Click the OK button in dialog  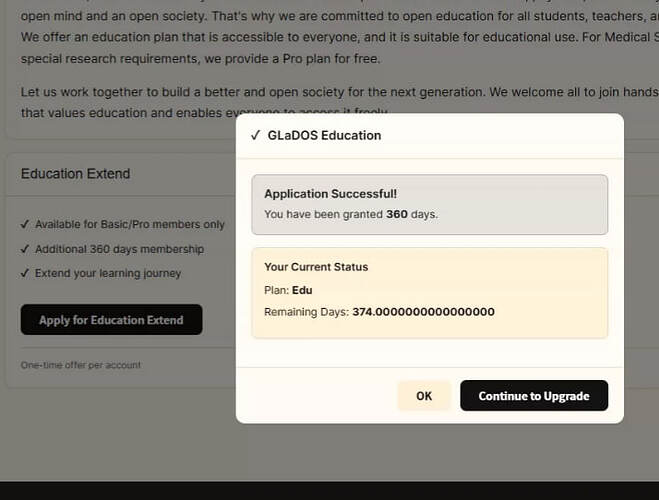point(424,396)
